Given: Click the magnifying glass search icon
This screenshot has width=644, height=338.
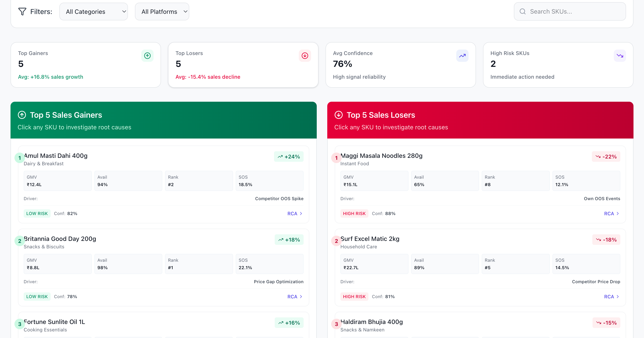Looking at the screenshot, I should tap(522, 12).
